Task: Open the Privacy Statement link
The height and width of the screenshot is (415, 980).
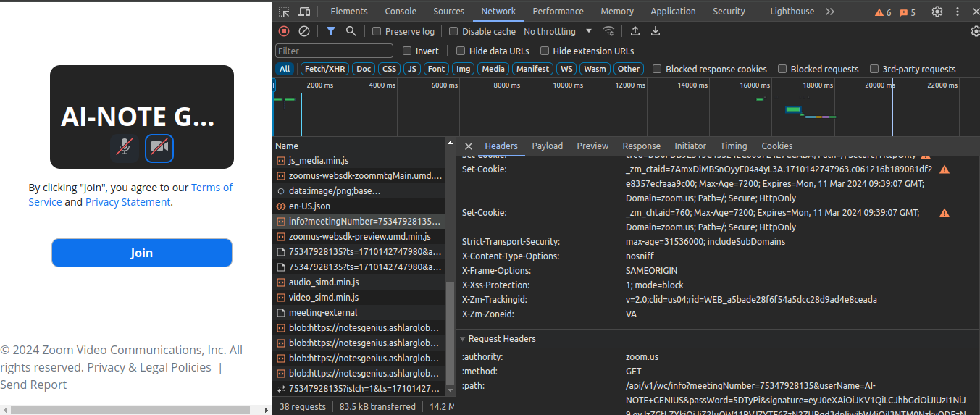Action: pos(127,202)
